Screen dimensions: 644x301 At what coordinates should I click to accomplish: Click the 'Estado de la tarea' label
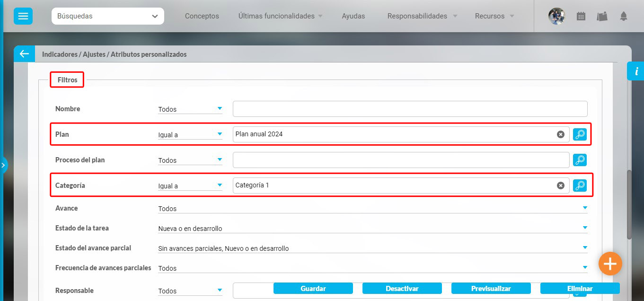82,228
